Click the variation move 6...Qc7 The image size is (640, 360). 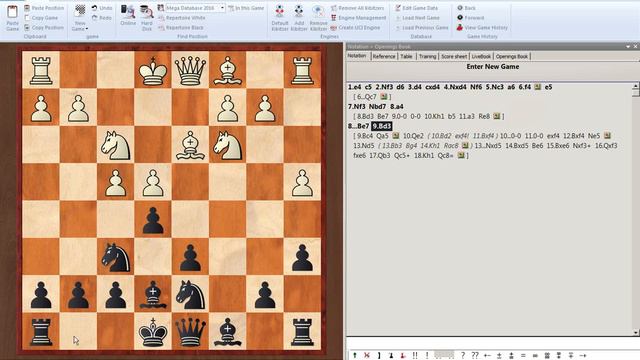[367, 97]
